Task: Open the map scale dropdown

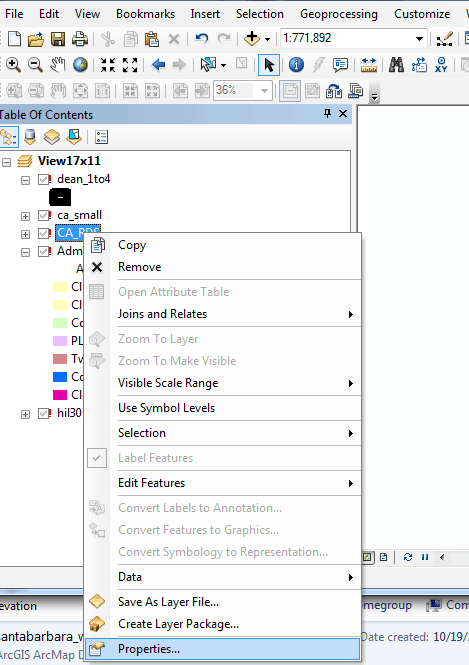Action: (419, 39)
